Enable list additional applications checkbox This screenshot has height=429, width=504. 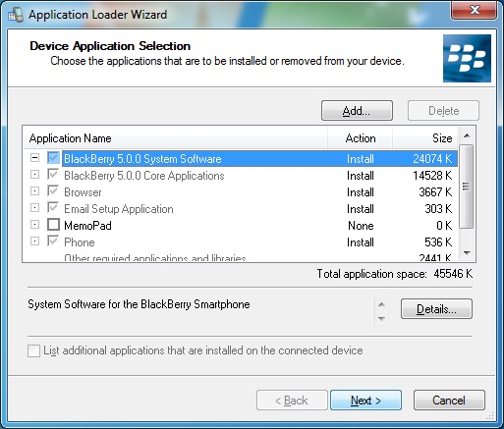(x=33, y=350)
